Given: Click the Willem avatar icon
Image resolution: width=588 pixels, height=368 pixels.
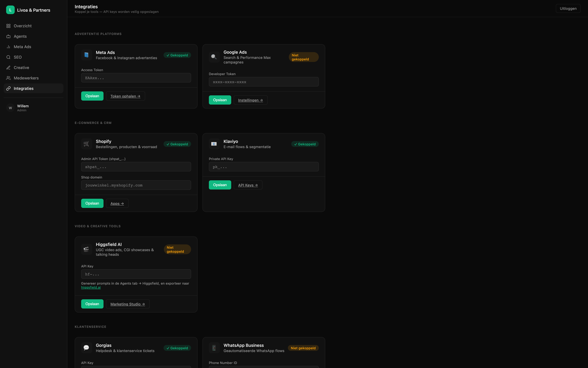Looking at the screenshot, I should point(10,108).
